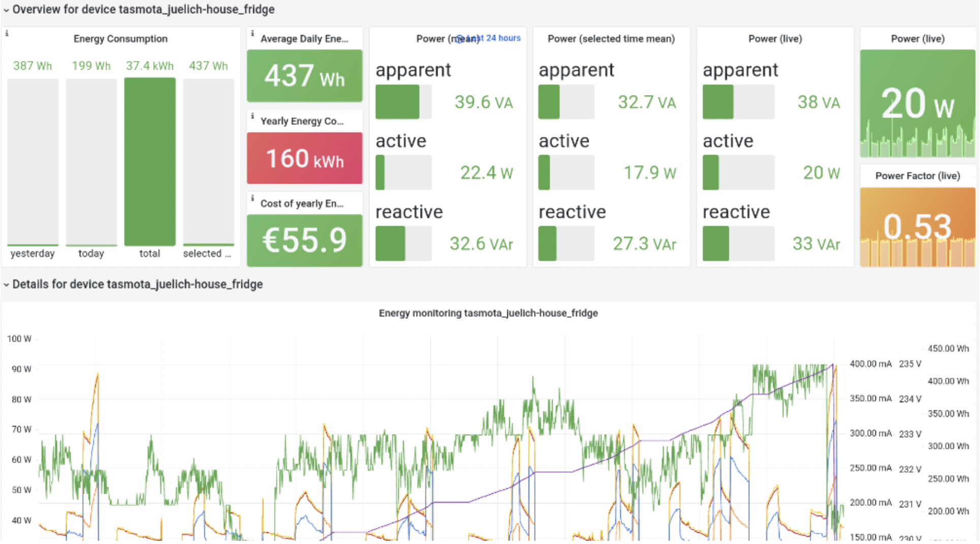Open the Average Daily Ene... panel title menu
Viewport: 980px width, 544px height.
304,39
